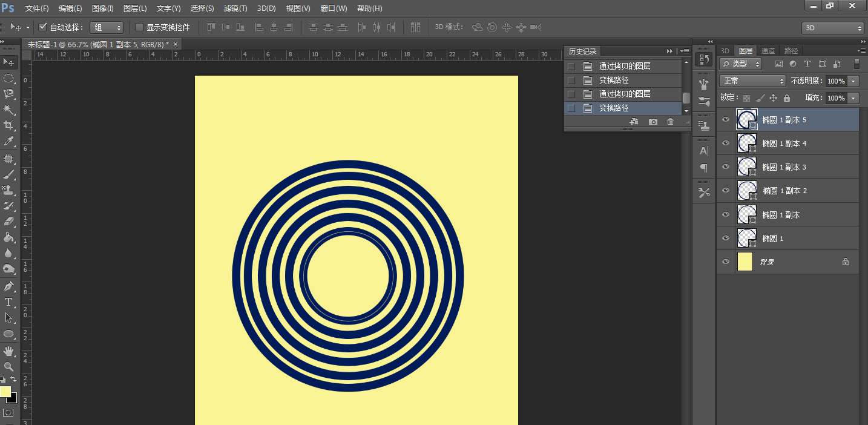Screen dimensions: 868x425
Task: Switch to the 通道 channels tab
Action: click(768, 51)
